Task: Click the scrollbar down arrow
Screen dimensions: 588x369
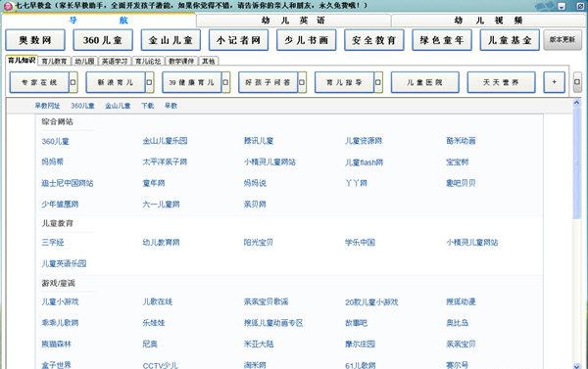Action: pyautogui.click(x=577, y=365)
